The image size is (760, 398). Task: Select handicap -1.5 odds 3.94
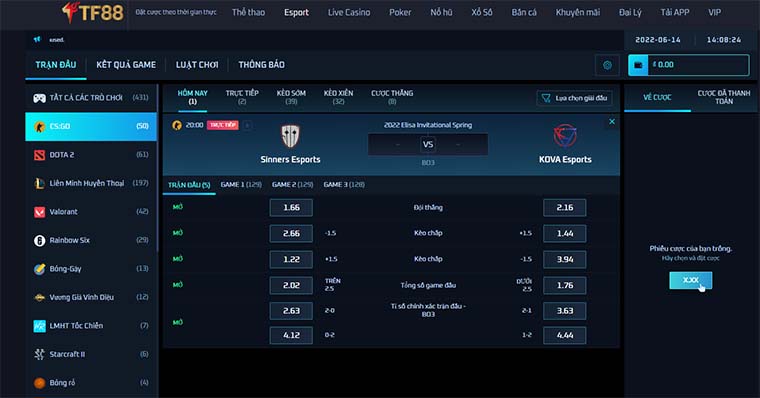coord(565,259)
